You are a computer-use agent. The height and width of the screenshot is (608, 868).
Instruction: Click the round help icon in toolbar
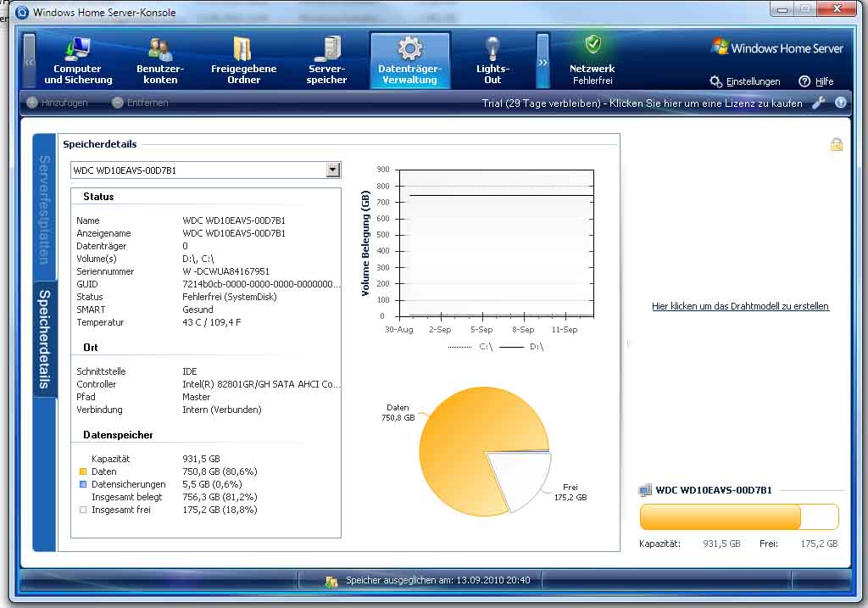(x=840, y=103)
